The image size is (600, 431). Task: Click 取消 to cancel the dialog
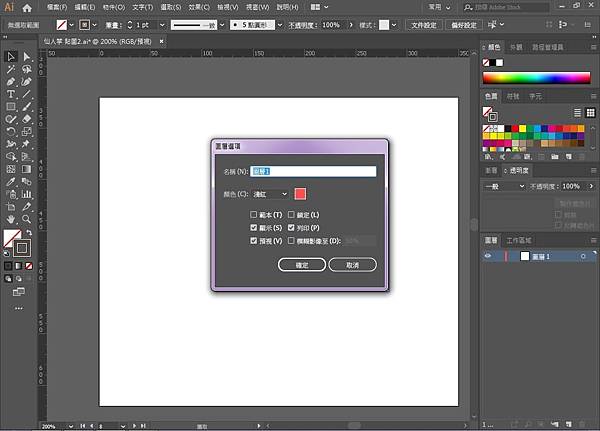[352, 265]
